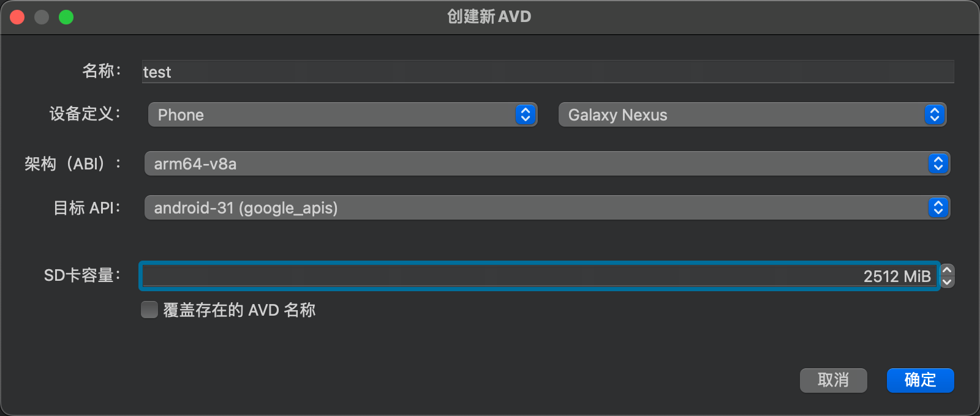
Task: Click the 覆盖存在的 AVD 名称 label text
Action: [x=239, y=310]
